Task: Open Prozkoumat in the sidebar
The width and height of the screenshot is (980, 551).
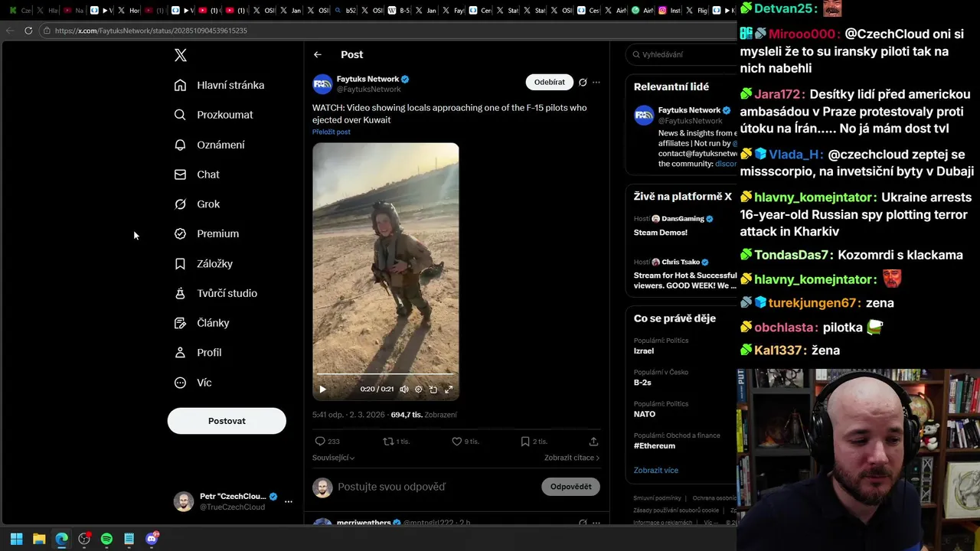Action: (214, 115)
